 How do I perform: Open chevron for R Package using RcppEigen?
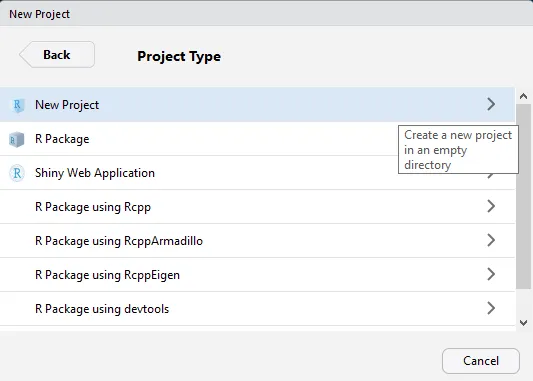[x=491, y=274]
